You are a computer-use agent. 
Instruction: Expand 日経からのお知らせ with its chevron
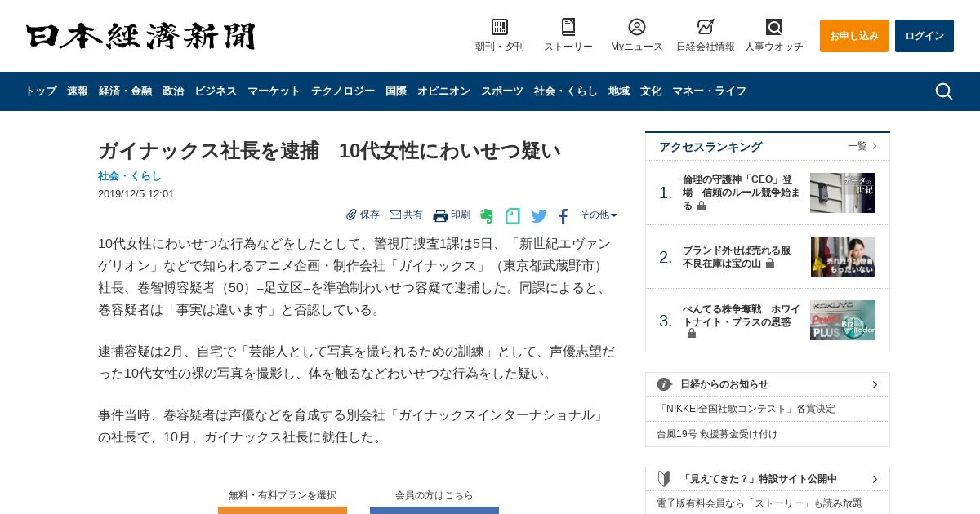[875, 384]
